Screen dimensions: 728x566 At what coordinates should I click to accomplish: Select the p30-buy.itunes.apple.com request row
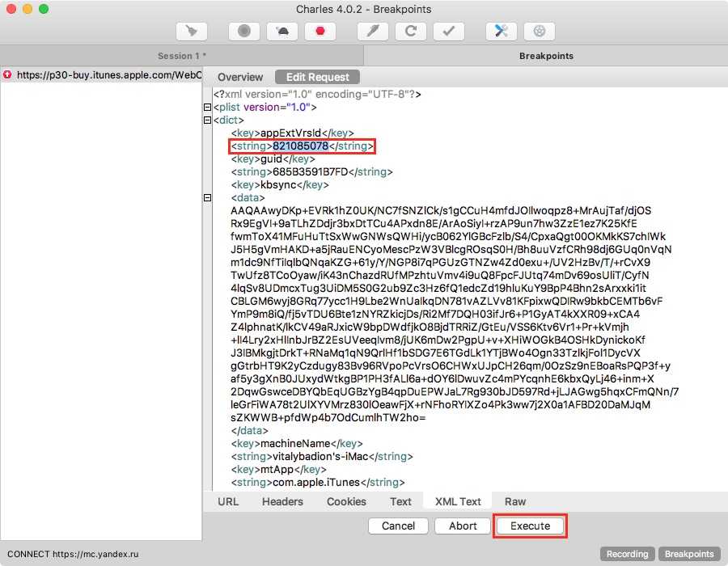tap(101, 74)
